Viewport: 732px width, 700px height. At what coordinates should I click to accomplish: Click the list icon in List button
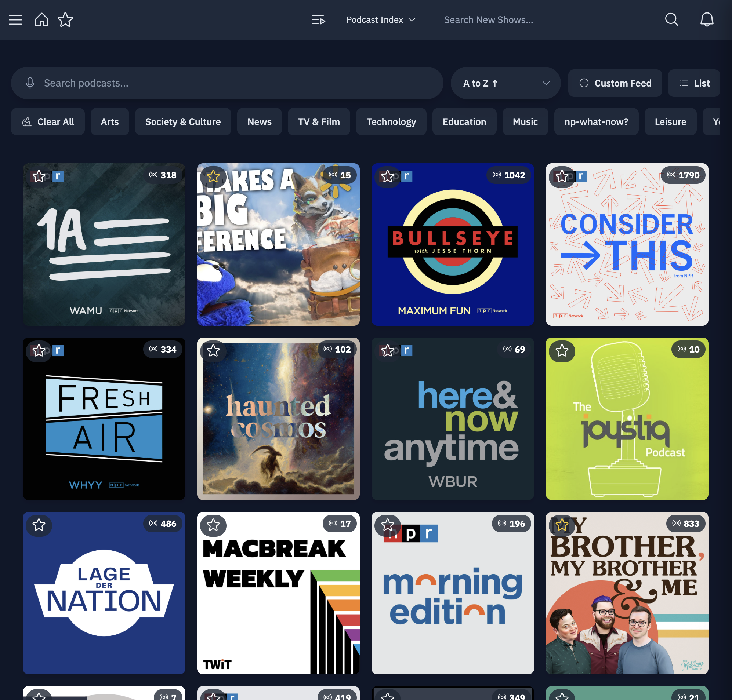(x=684, y=83)
